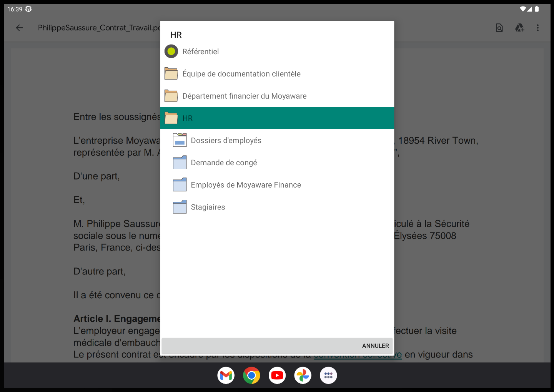Screen dimensions: 554x392
Task: Click the Équipe de documentation clientèle folder icon
Action: pos(171,73)
